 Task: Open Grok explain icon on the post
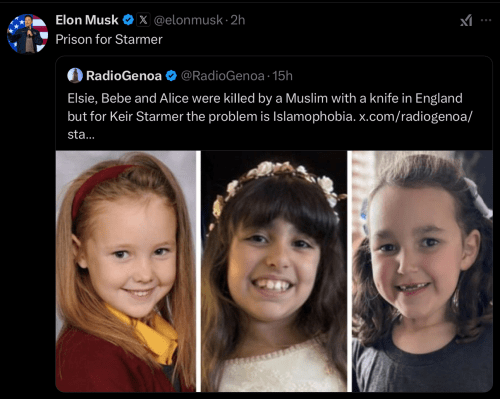[x=466, y=21]
